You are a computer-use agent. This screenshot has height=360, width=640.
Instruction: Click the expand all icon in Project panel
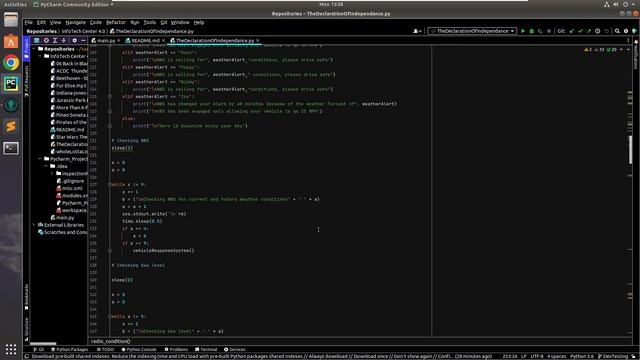tap(55, 40)
